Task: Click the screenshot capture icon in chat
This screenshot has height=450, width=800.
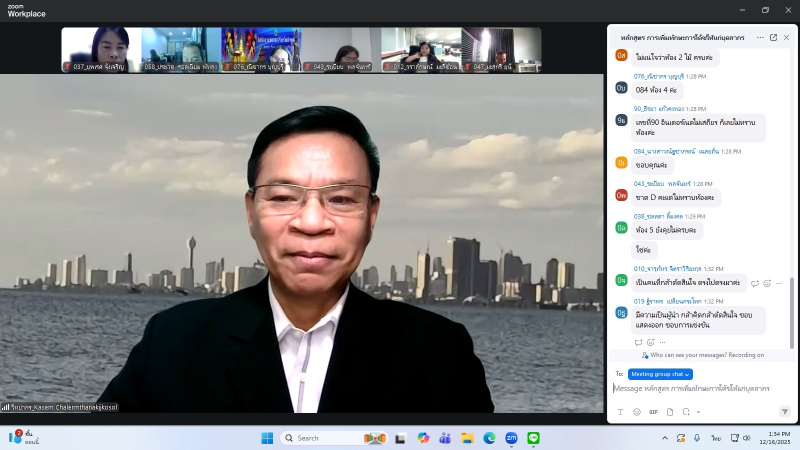Action: click(x=687, y=411)
